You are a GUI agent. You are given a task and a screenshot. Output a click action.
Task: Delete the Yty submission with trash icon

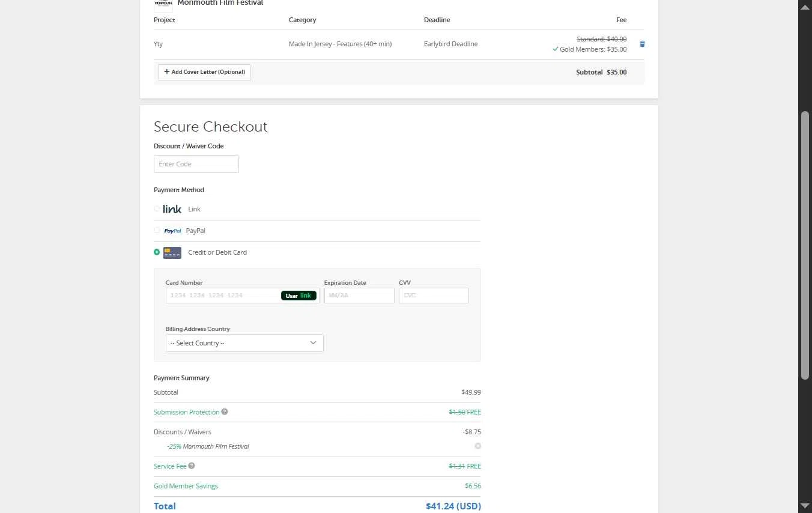pyautogui.click(x=642, y=44)
